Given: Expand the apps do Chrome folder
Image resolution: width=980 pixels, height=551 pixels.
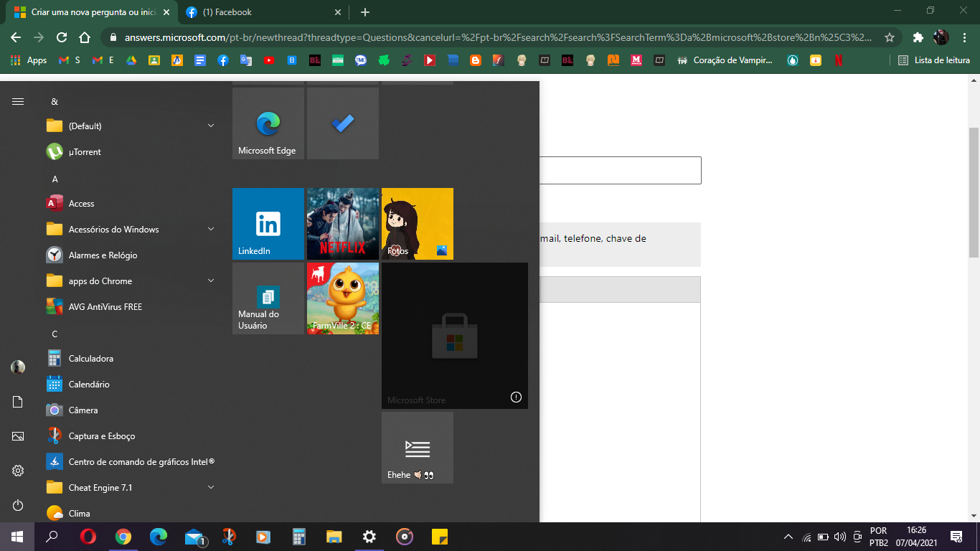Looking at the screenshot, I should 129,281.
